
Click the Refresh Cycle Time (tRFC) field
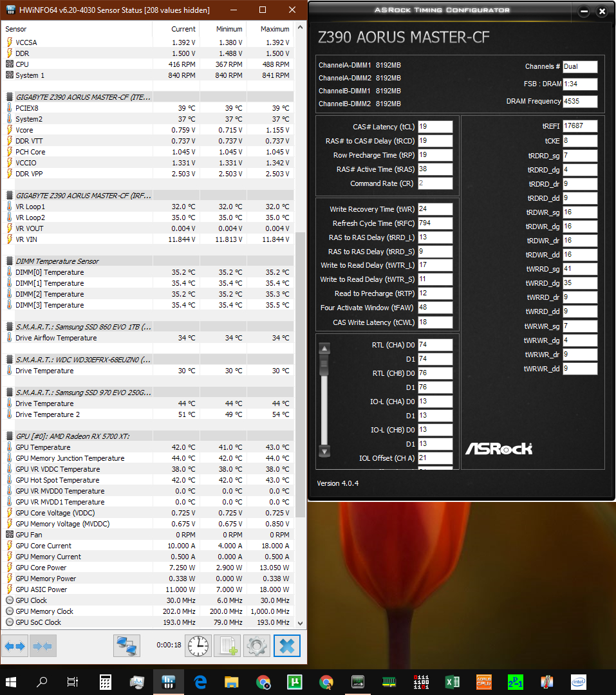click(435, 223)
